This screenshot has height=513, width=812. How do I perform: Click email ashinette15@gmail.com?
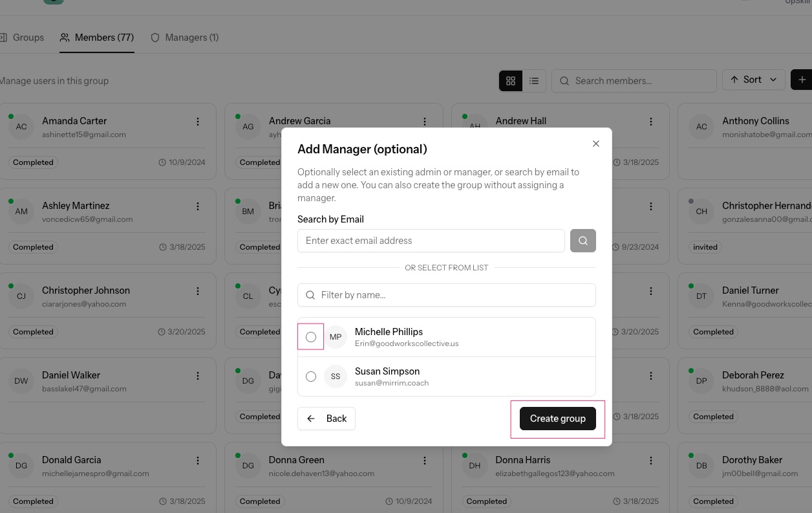(84, 135)
